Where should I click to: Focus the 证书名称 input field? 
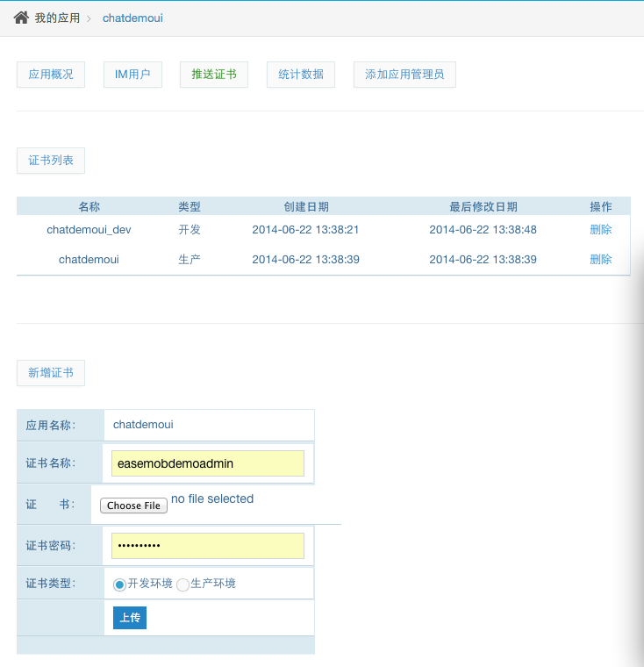(x=208, y=463)
